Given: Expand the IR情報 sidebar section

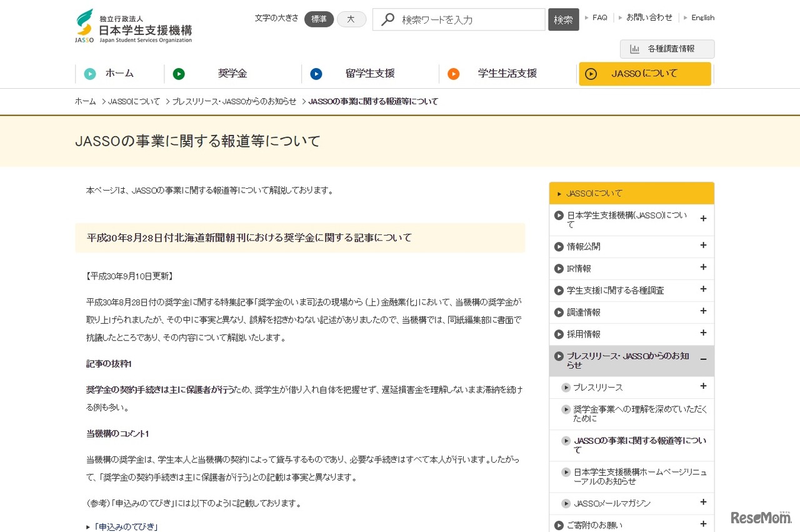Looking at the screenshot, I should pyautogui.click(x=704, y=268).
